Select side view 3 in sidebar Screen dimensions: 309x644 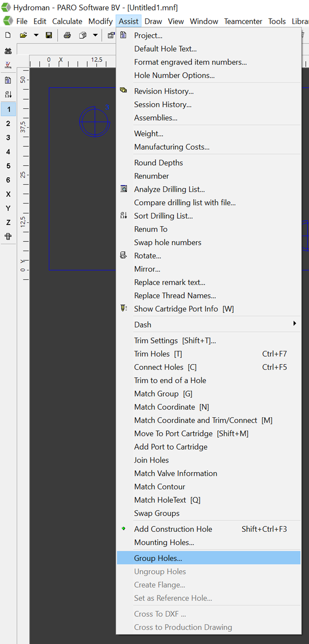(x=8, y=138)
